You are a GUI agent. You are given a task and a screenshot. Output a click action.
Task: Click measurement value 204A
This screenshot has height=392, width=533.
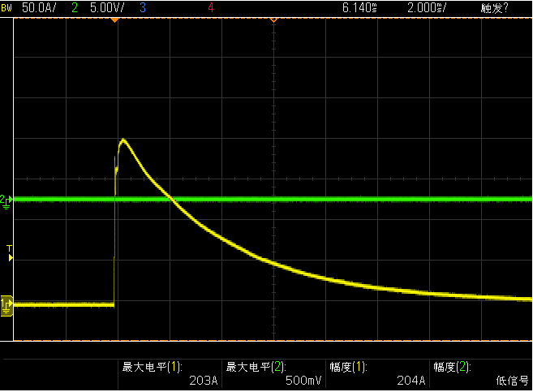(411, 381)
